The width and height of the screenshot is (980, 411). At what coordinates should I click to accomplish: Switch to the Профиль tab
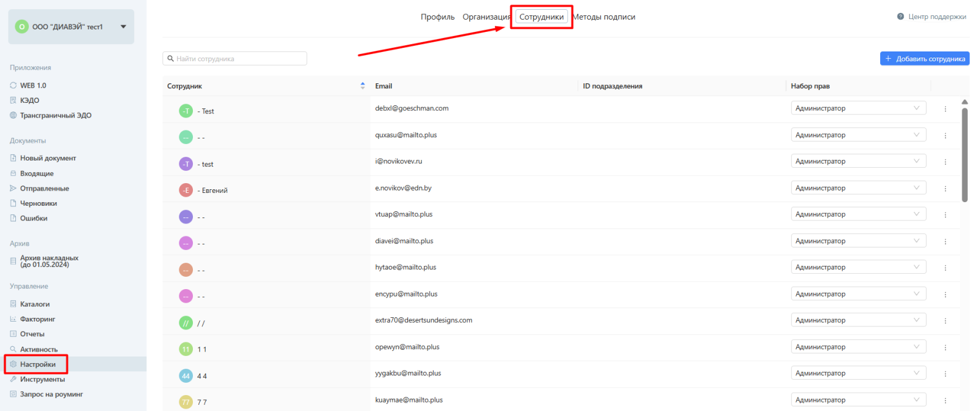pos(437,17)
